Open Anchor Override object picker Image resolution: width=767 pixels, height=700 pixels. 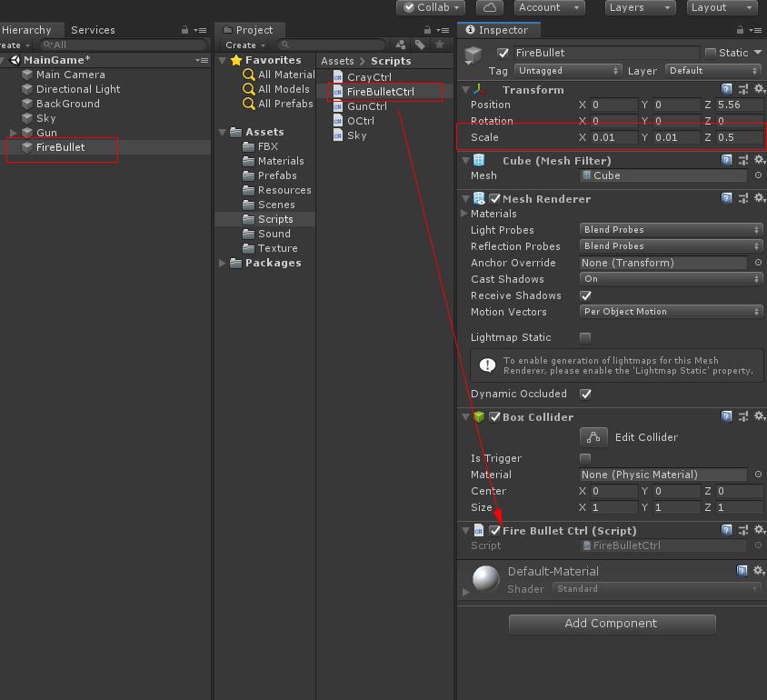(758, 263)
